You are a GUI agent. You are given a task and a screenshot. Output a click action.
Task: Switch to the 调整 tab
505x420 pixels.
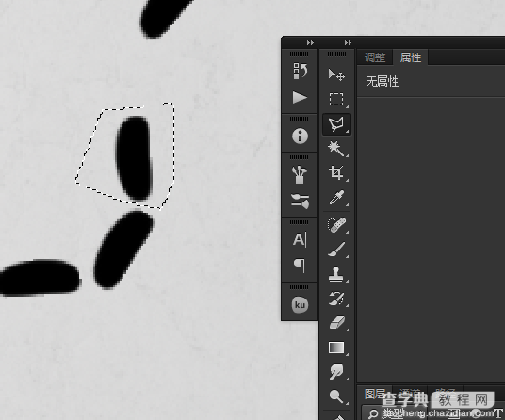[x=375, y=58]
